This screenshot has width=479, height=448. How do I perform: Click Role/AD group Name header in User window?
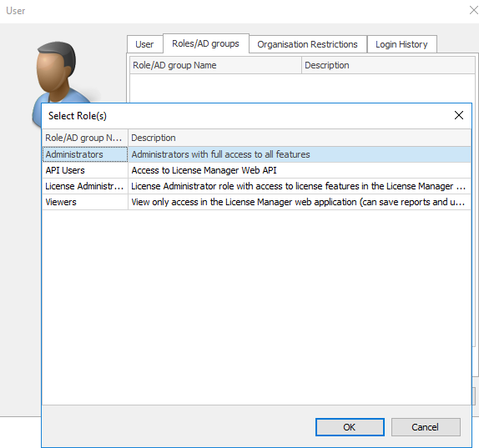click(x=215, y=65)
